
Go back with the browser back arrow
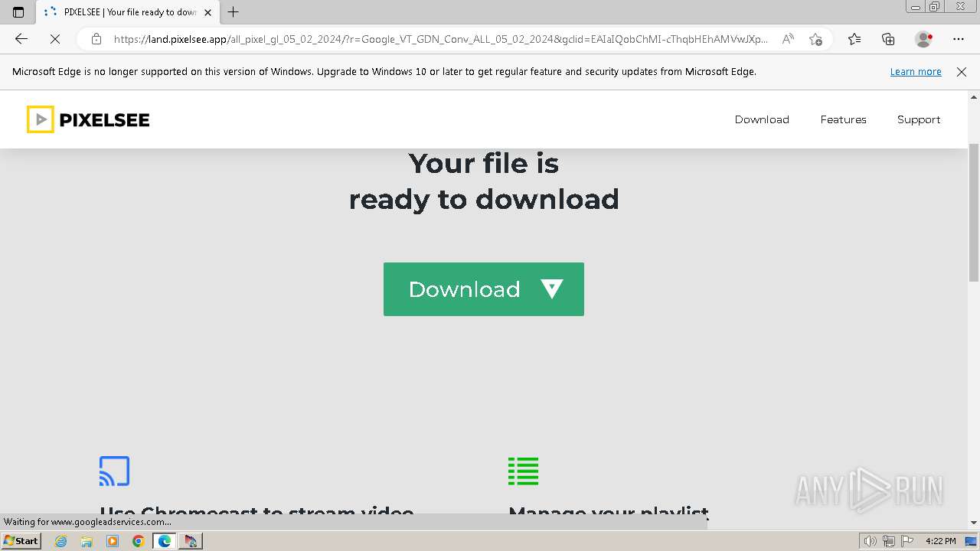point(21,39)
